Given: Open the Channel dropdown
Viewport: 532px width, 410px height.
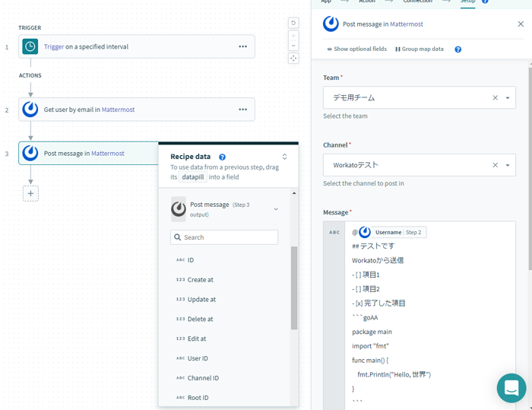Looking at the screenshot, I should 508,165.
